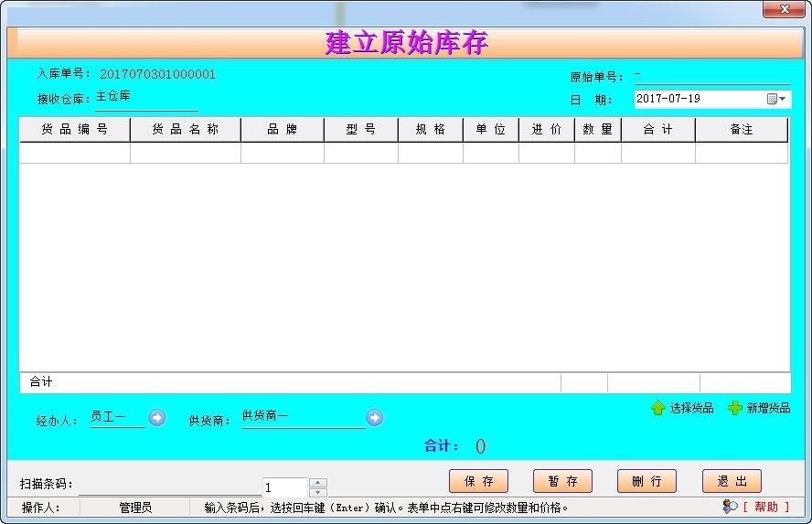Click the first empty cell under 货品编号

click(x=75, y=154)
